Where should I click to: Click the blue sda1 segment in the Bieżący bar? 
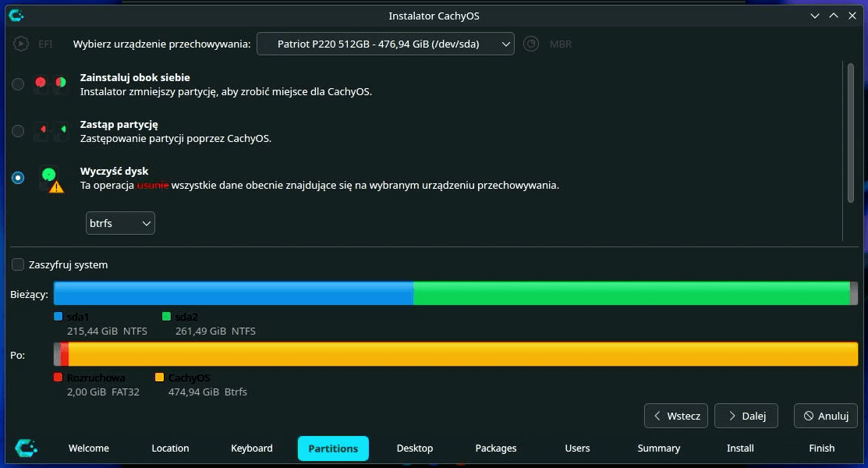234,293
